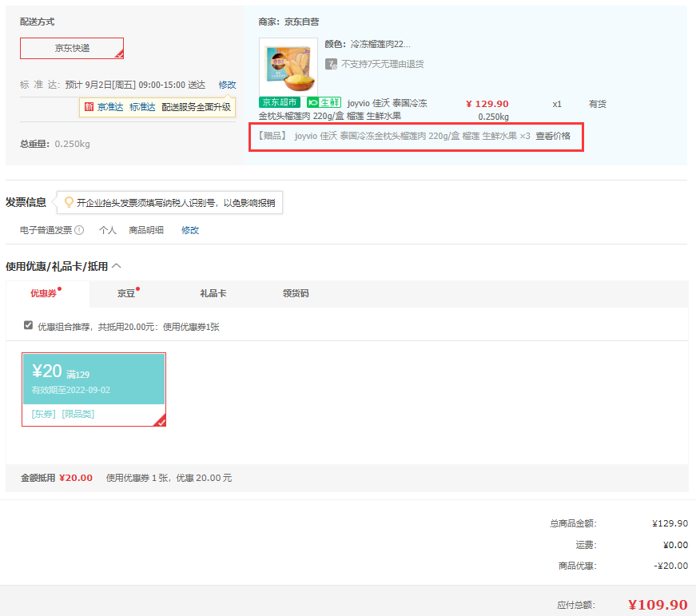
Task: Open the joyvio durian product title
Action: (343, 109)
